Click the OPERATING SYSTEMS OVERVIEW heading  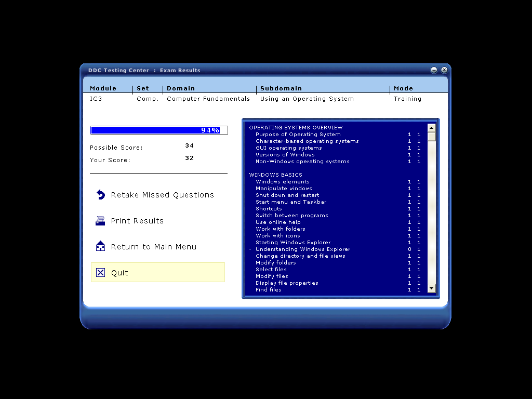coord(296,128)
